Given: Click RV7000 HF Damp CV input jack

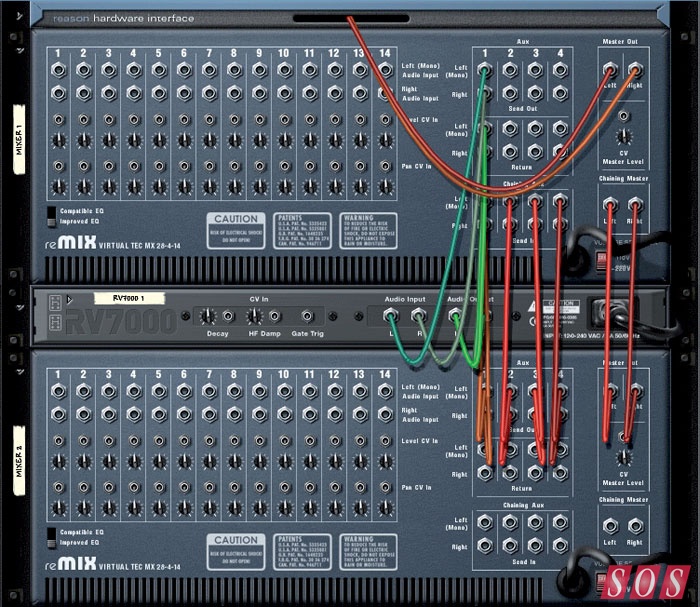Looking at the screenshot, I should pyautogui.click(x=275, y=316).
